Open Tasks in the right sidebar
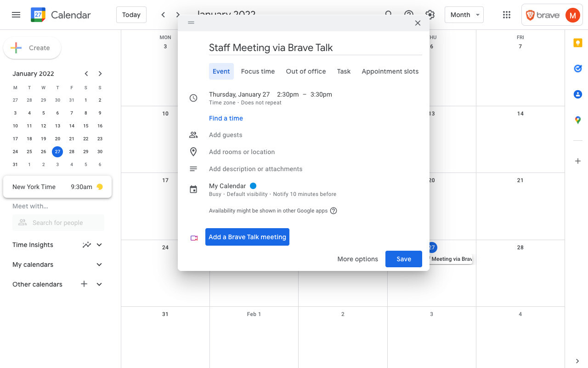The image size is (588, 368). [x=577, y=68]
